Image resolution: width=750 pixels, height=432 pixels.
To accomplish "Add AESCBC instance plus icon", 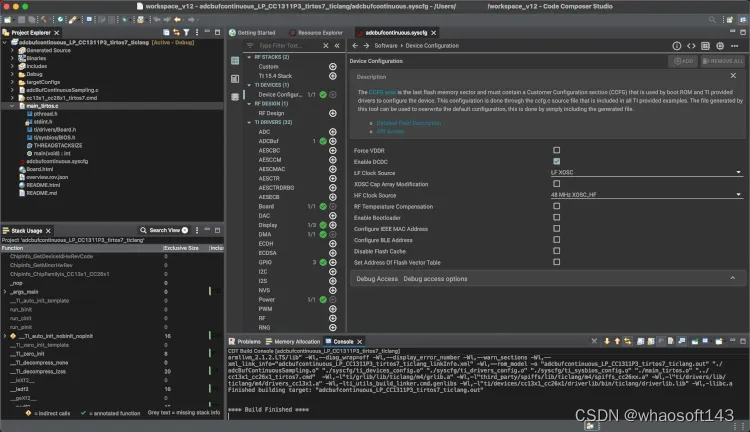I will click(332, 150).
